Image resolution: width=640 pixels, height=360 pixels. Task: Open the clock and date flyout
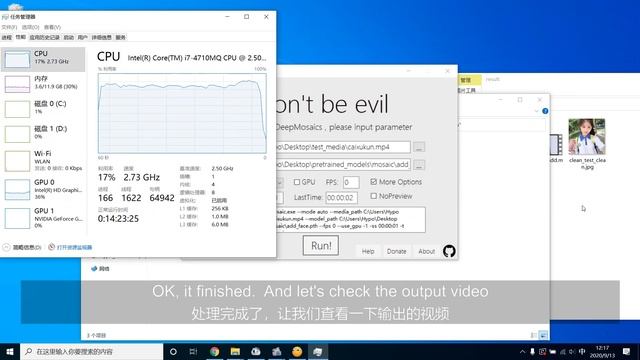(x=602, y=351)
